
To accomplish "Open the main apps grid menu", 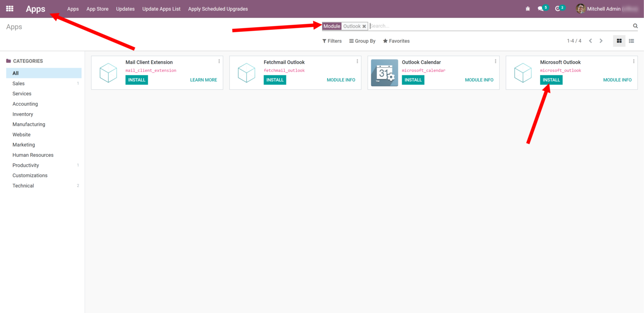I will click(x=9, y=8).
